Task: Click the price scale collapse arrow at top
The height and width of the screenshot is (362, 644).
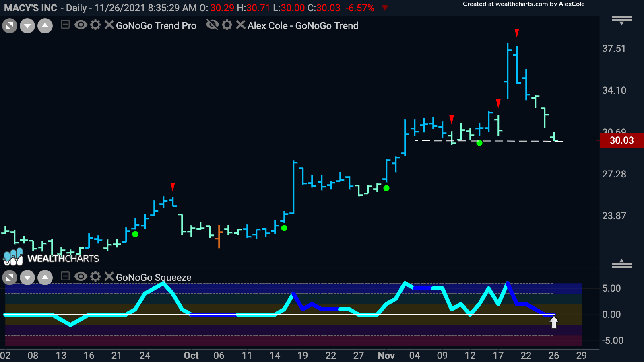Action: pos(622,21)
